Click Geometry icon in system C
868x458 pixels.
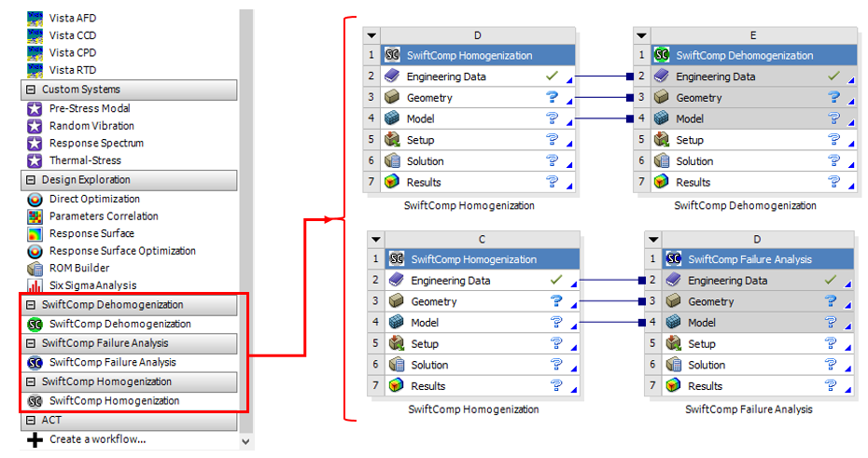coord(397,301)
